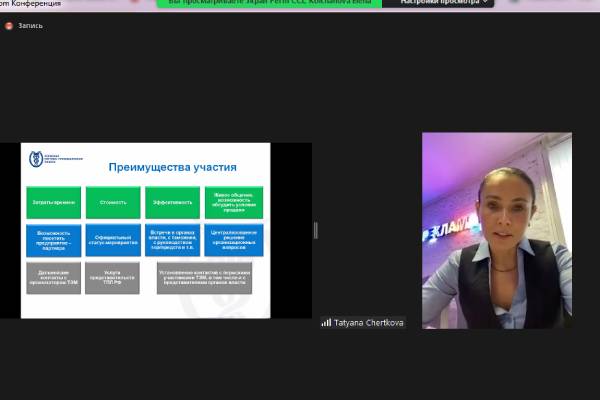Click the chamber of commerce logo on the slide

click(56, 158)
